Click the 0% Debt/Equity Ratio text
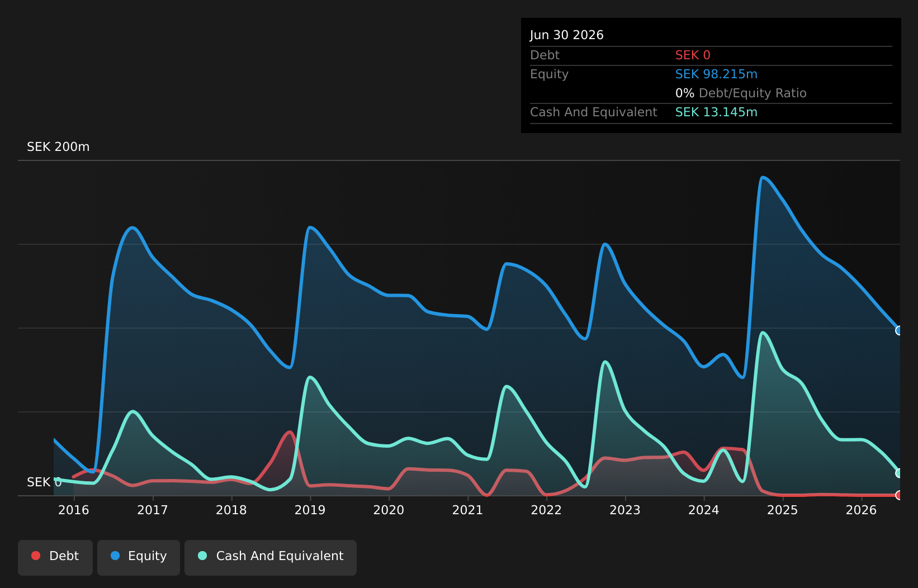The height and width of the screenshot is (588, 918). click(x=741, y=93)
